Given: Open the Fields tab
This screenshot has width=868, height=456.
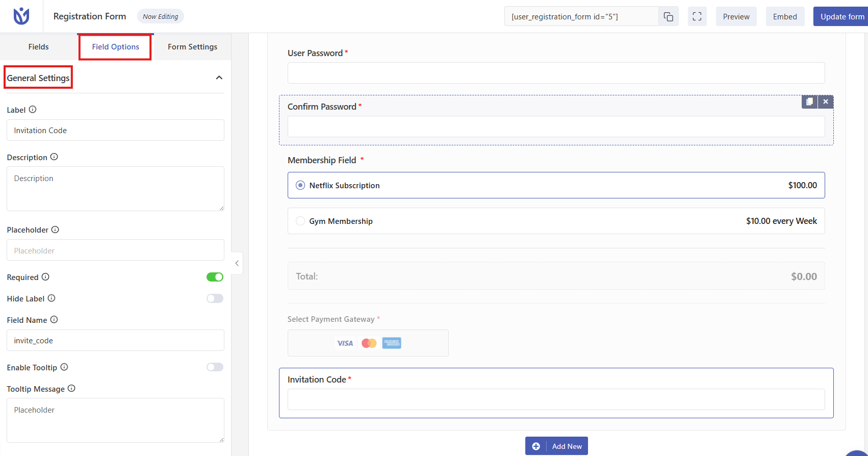Looking at the screenshot, I should tap(39, 47).
